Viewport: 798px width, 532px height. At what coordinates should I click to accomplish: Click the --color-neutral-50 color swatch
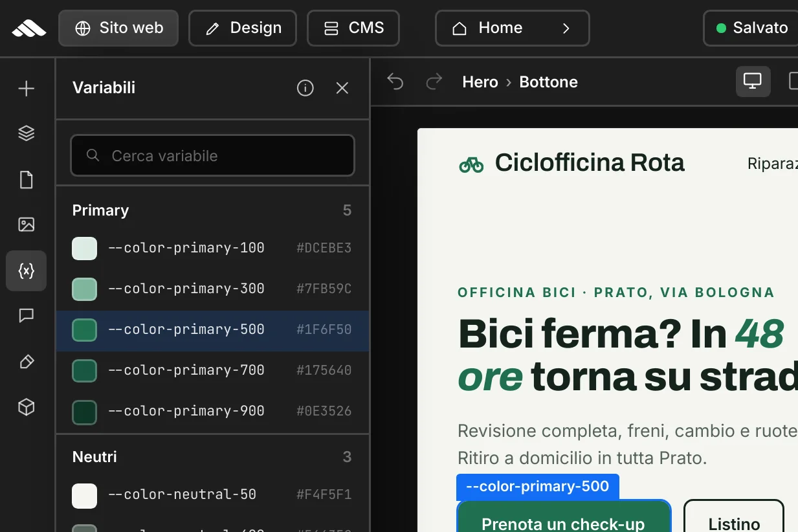pyautogui.click(x=85, y=496)
